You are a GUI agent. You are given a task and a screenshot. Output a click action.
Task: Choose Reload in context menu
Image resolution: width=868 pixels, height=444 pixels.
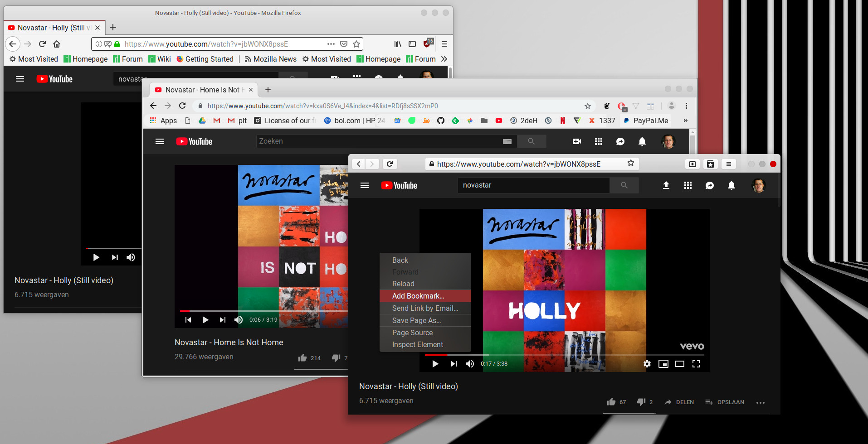click(x=425, y=284)
